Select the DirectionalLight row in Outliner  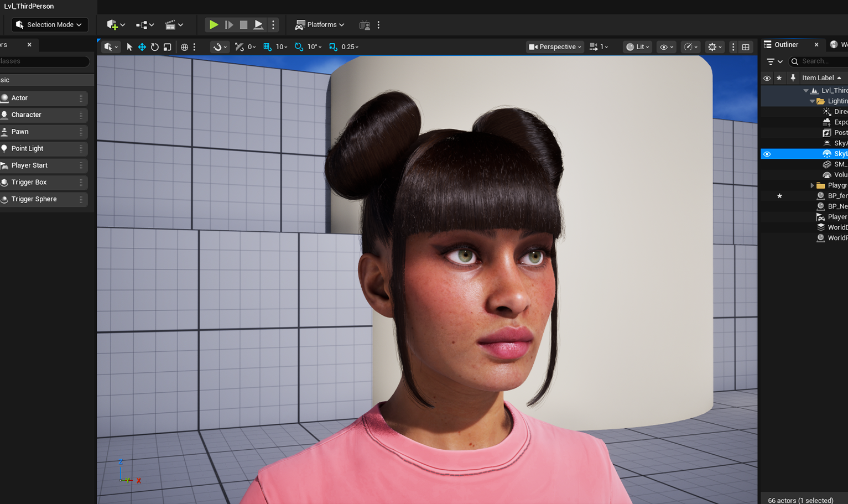(804, 112)
